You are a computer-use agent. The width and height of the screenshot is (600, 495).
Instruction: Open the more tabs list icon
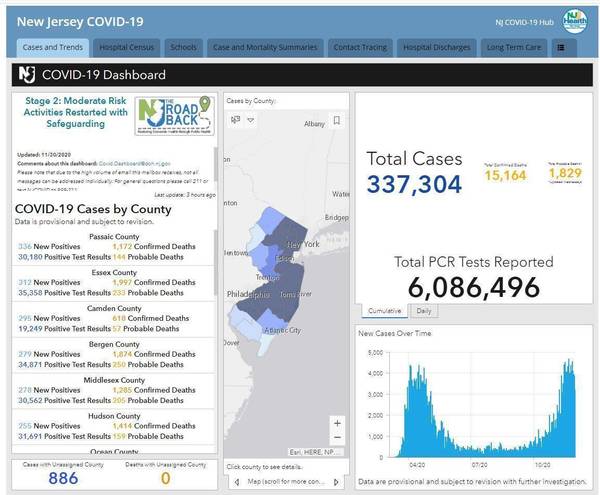560,47
